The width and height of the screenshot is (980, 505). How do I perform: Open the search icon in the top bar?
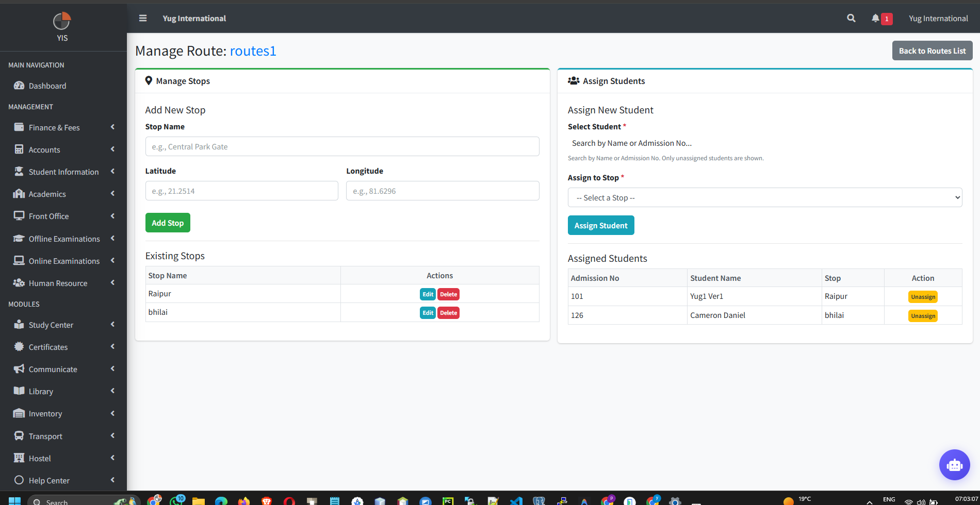coord(851,18)
